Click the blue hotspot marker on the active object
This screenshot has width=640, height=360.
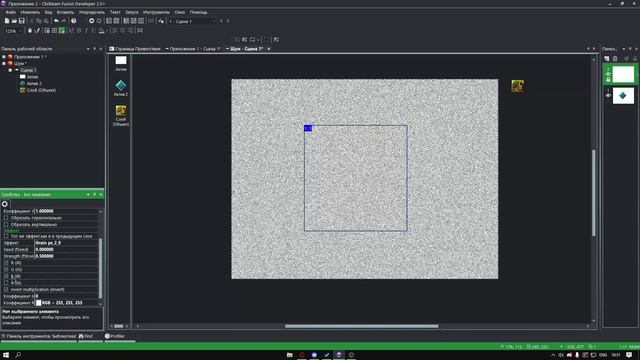click(x=308, y=129)
